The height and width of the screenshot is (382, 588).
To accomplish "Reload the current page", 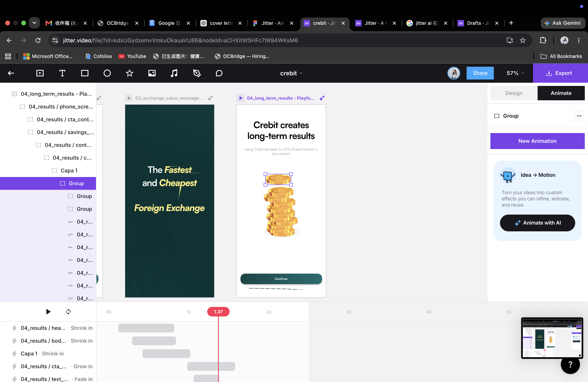I will 38,40.
